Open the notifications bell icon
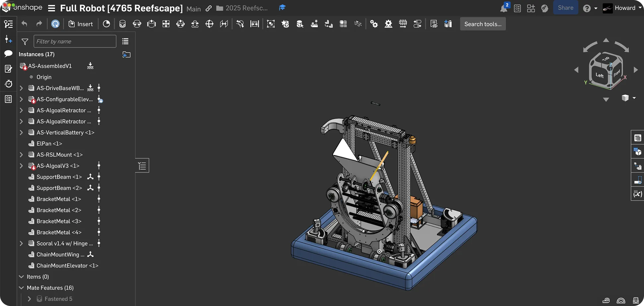Viewport: 644px width, 306px height. [504, 8]
